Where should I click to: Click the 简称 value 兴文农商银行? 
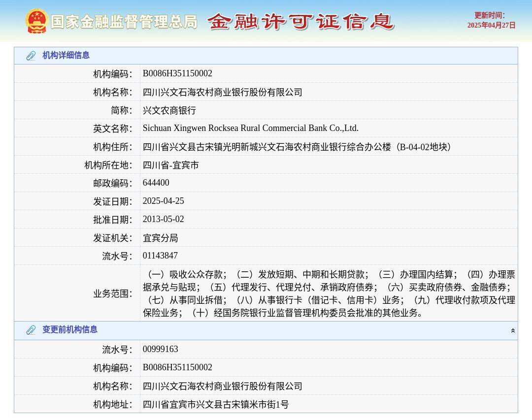click(x=166, y=110)
